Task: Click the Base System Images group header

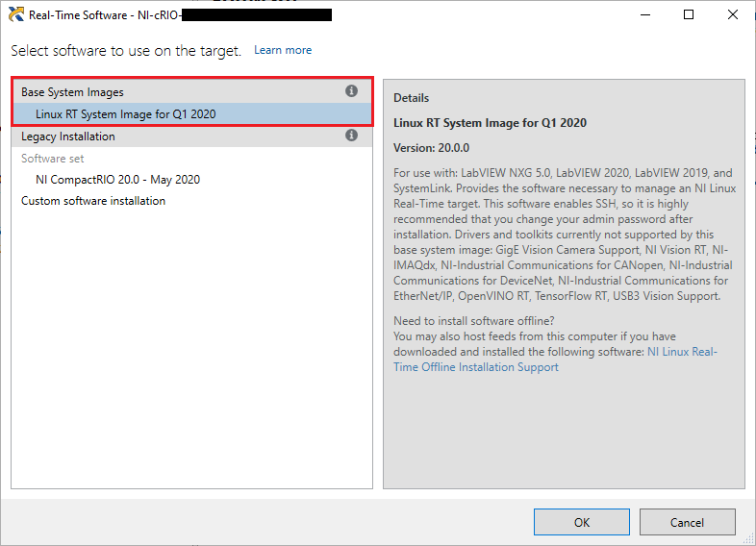Action: [x=73, y=92]
